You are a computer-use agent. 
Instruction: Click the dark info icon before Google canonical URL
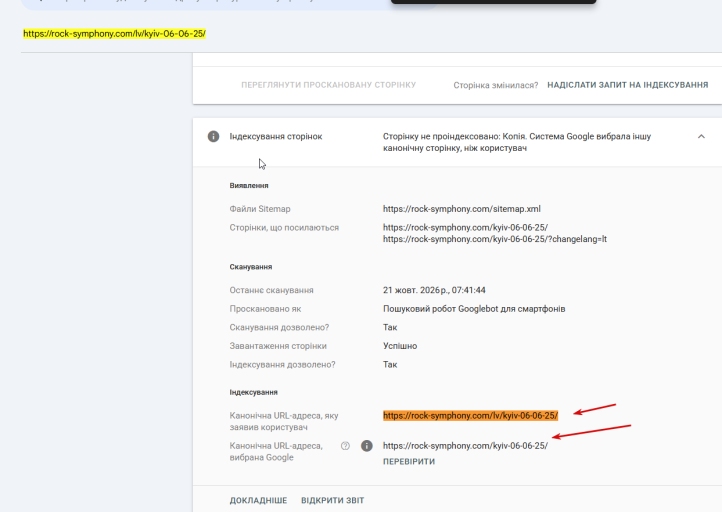tap(367, 446)
